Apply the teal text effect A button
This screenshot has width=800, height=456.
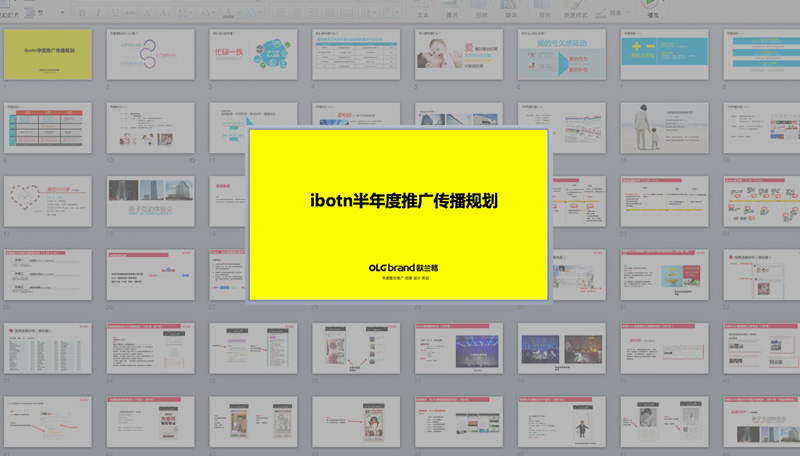point(251,13)
